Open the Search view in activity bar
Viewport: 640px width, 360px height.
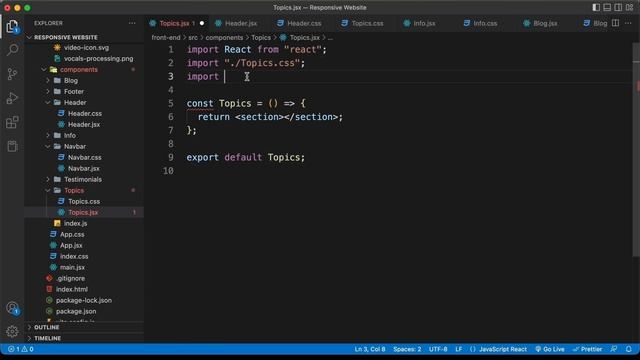(12, 50)
